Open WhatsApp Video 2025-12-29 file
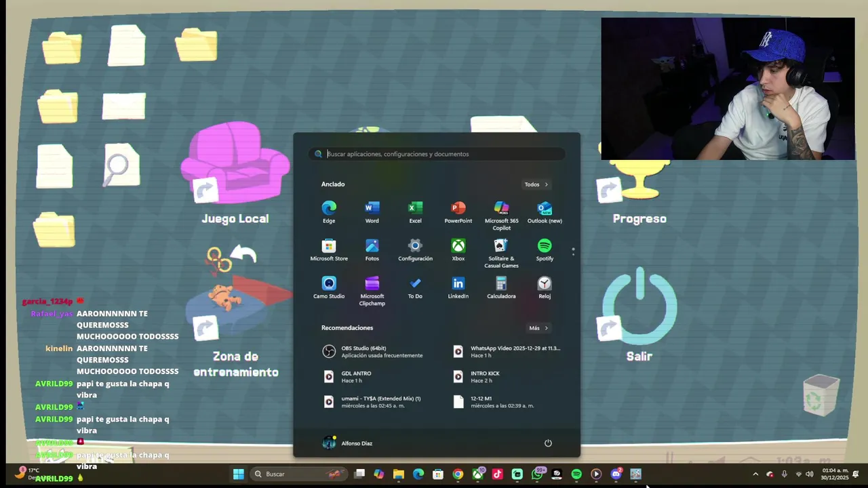The image size is (868, 488). [x=509, y=352]
